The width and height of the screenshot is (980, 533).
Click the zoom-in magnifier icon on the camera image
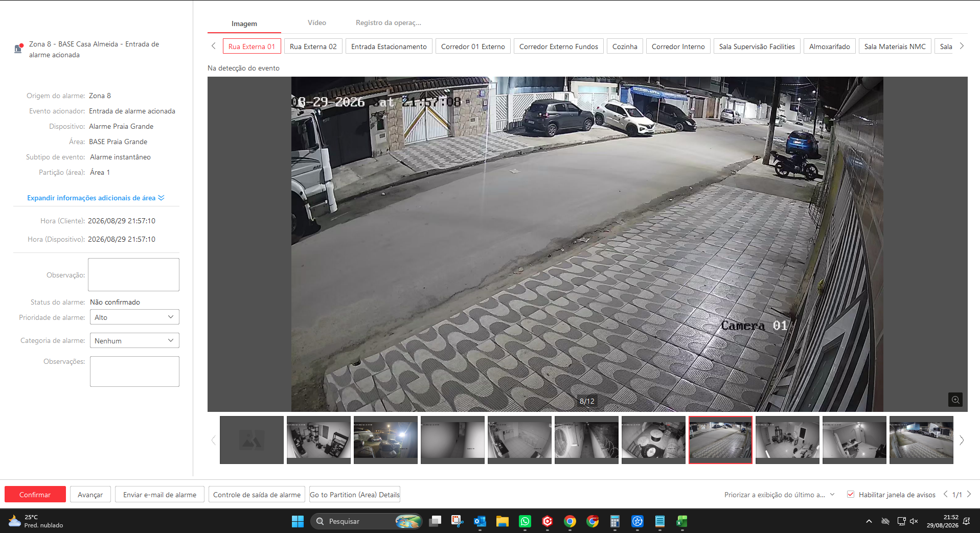tap(955, 400)
